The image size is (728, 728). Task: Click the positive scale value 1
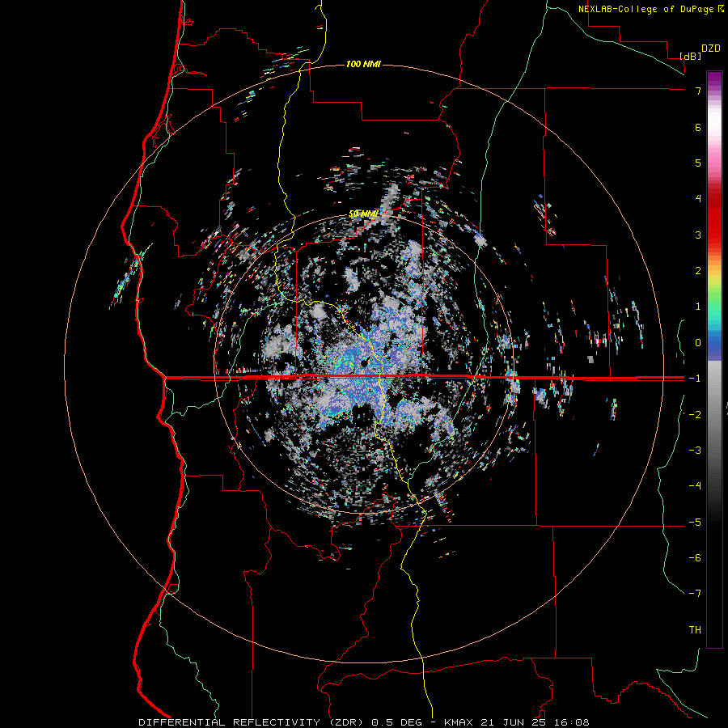click(698, 307)
